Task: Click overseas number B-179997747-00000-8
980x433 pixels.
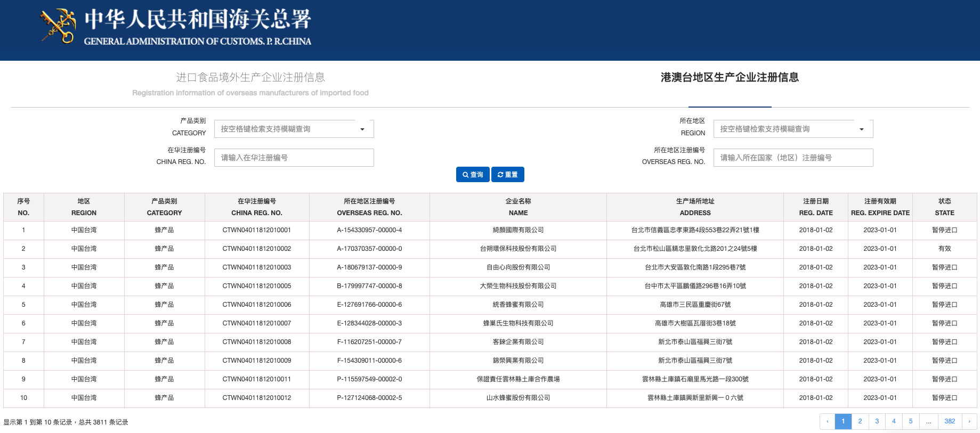Action: (369, 286)
